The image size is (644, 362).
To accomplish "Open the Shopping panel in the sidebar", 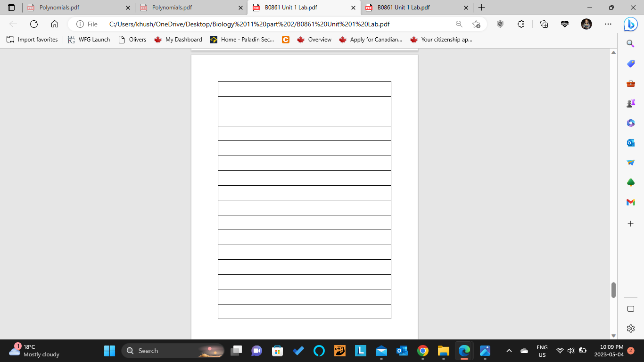I will [630, 64].
